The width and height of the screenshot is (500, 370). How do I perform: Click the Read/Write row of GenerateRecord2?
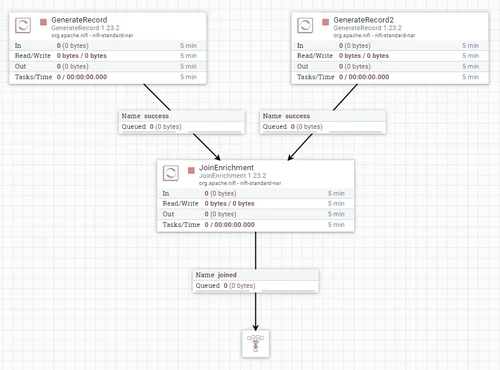point(390,56)
